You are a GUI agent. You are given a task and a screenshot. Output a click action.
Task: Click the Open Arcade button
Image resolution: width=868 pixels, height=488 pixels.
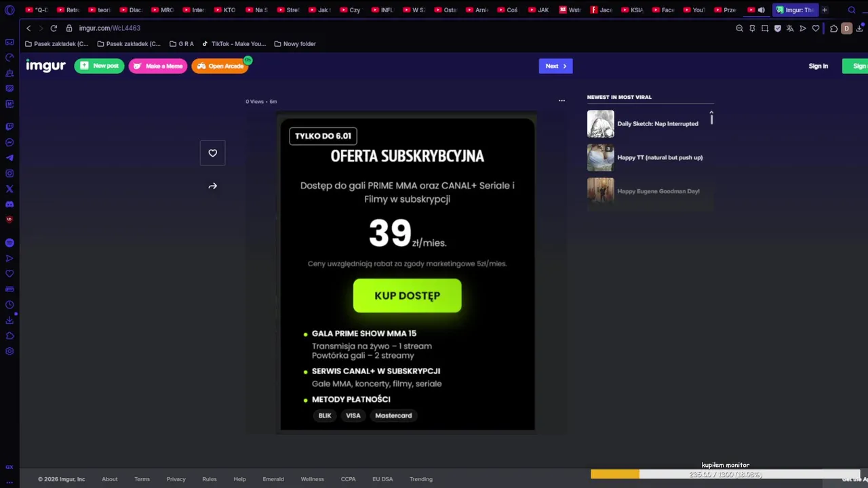(220, 66)
